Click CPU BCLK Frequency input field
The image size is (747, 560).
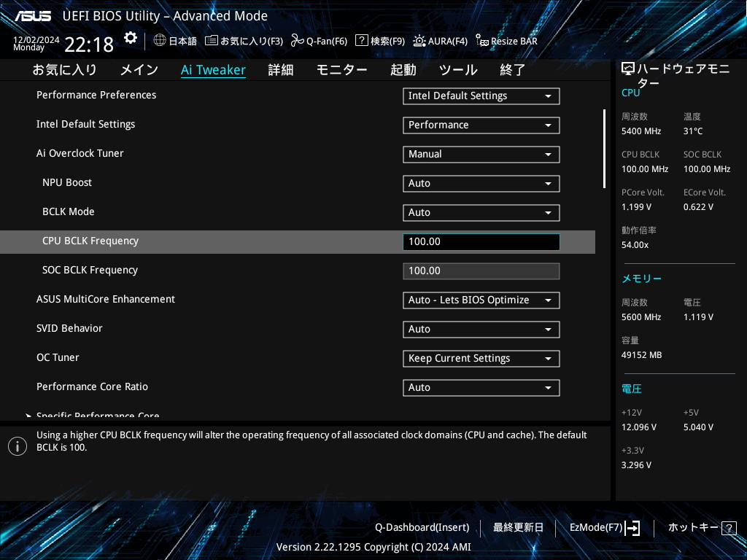point(481,242)
